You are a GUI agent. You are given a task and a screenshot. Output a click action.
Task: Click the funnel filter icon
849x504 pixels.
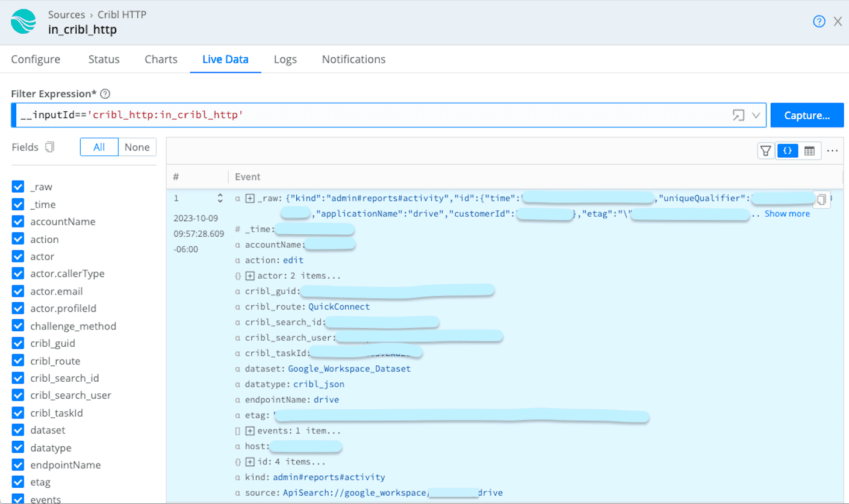tap(765, 151)
